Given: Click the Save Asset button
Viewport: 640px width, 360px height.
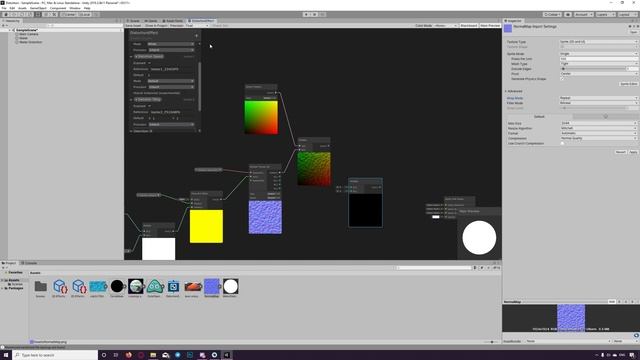Looking at the screenshot, I should [133, 25].
